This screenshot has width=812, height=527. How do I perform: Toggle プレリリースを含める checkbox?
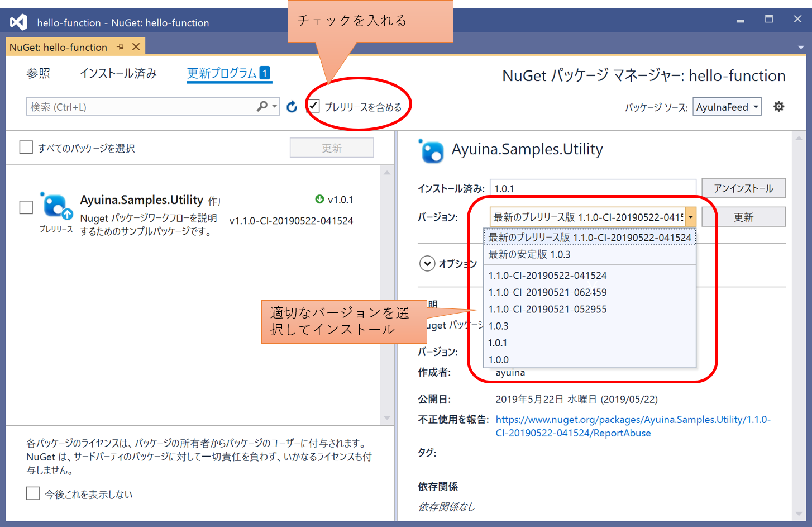click(313, 106)
